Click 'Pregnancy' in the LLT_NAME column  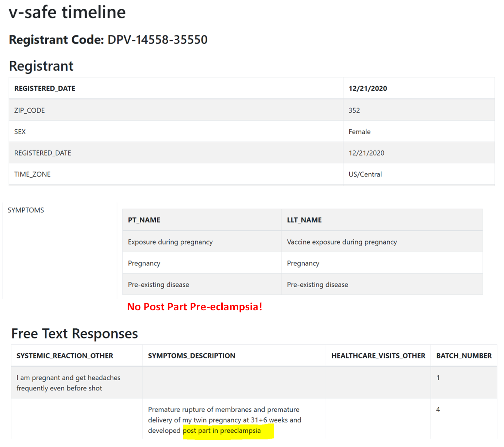click(x=303, y=264)
